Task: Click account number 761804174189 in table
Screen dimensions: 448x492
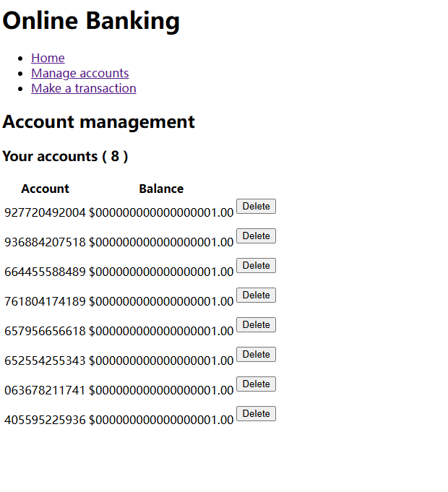Action: pyautogui.click(x=45, y=301)
